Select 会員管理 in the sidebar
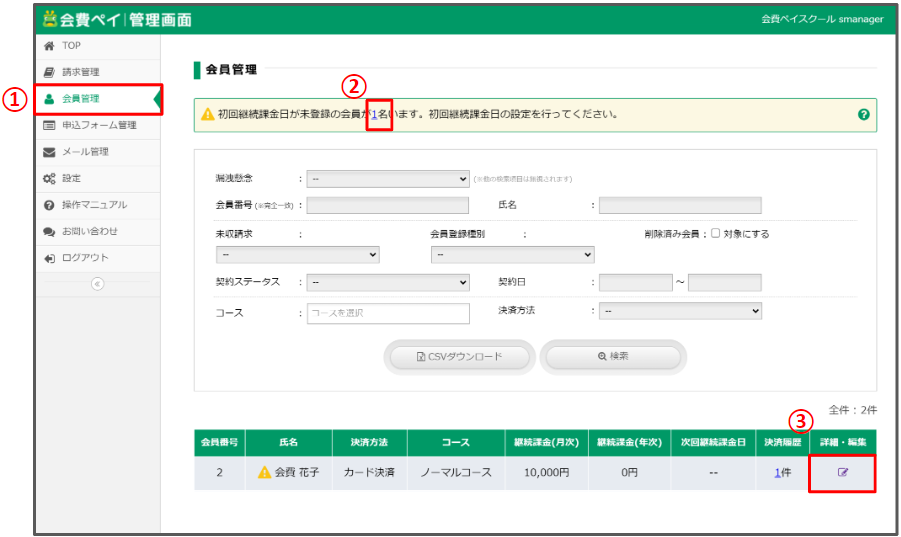901x537 pixels. click(80, 99)
